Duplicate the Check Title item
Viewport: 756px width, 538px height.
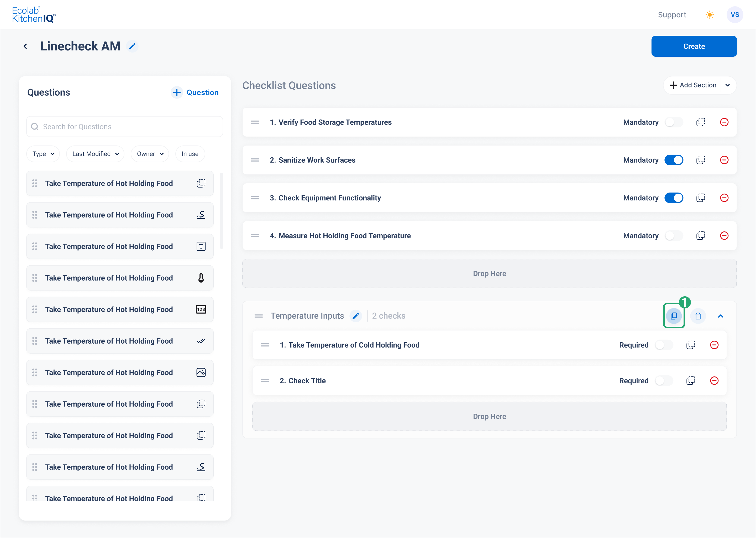click(x=691, y=381)
